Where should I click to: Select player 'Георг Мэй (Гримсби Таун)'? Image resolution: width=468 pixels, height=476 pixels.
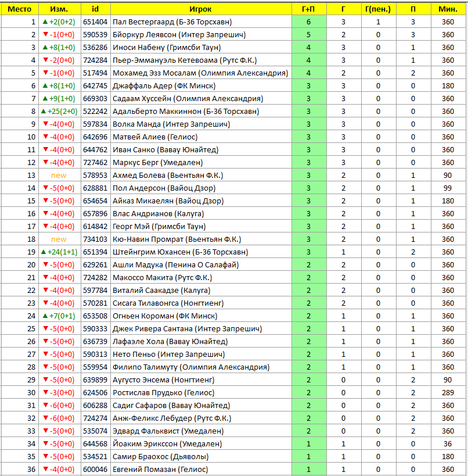click(x=159, y=226)
